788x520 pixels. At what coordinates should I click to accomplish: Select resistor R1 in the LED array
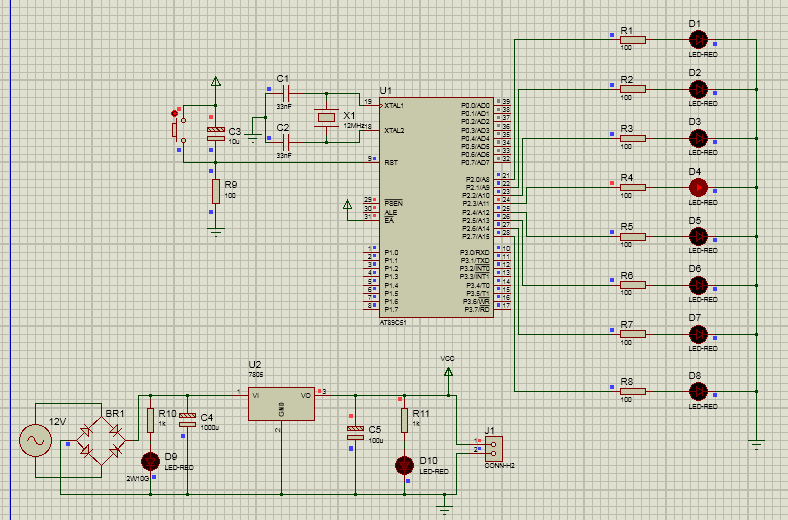[x=632, y=39]
